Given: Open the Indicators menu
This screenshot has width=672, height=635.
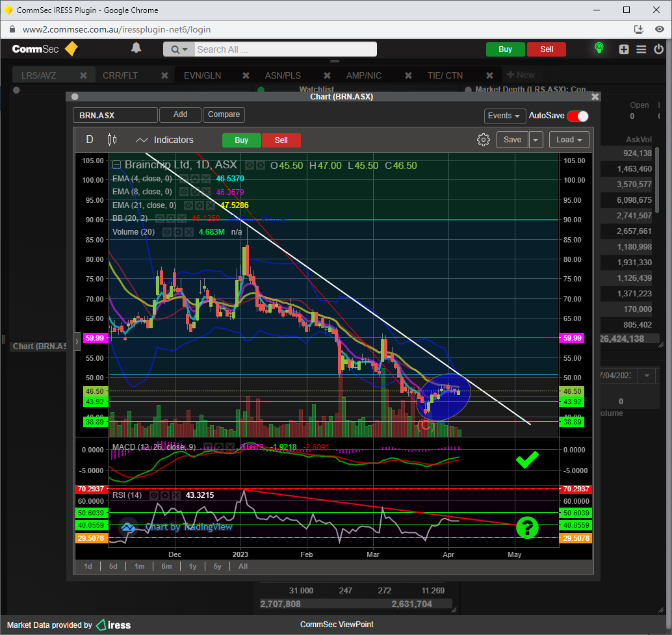Looking at the screenshot, I should (x=164, y=140).
